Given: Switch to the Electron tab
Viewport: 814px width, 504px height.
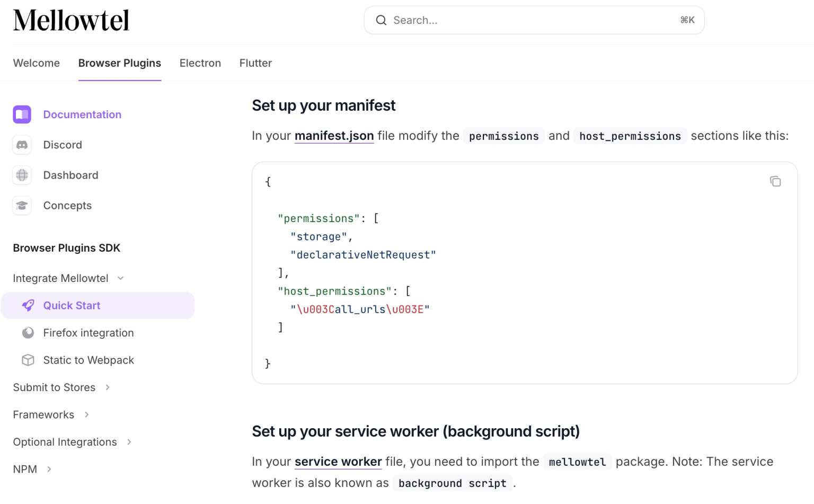Looking at the screenshot, I should pos(200,63).
